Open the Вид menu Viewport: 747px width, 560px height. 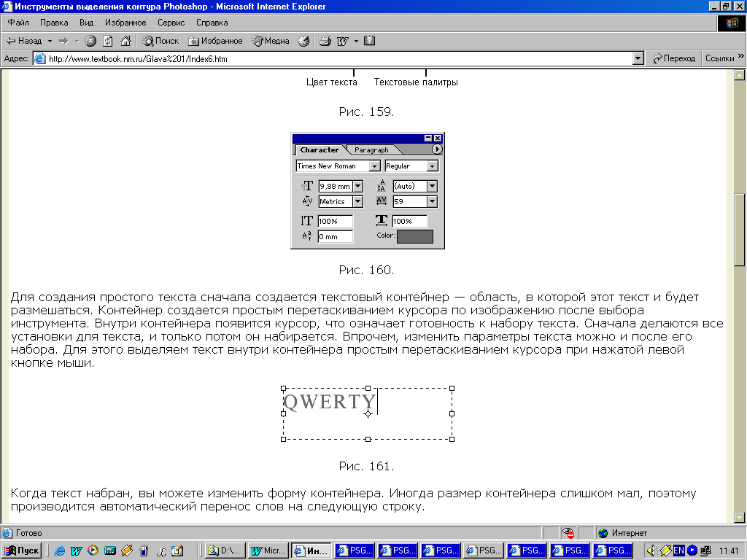tap(86, 23)
